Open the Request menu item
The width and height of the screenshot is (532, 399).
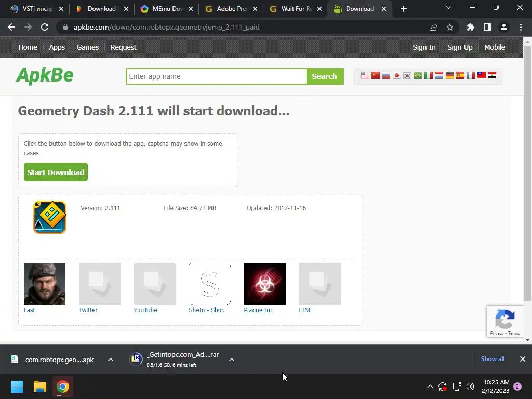(x=124, y=47)
